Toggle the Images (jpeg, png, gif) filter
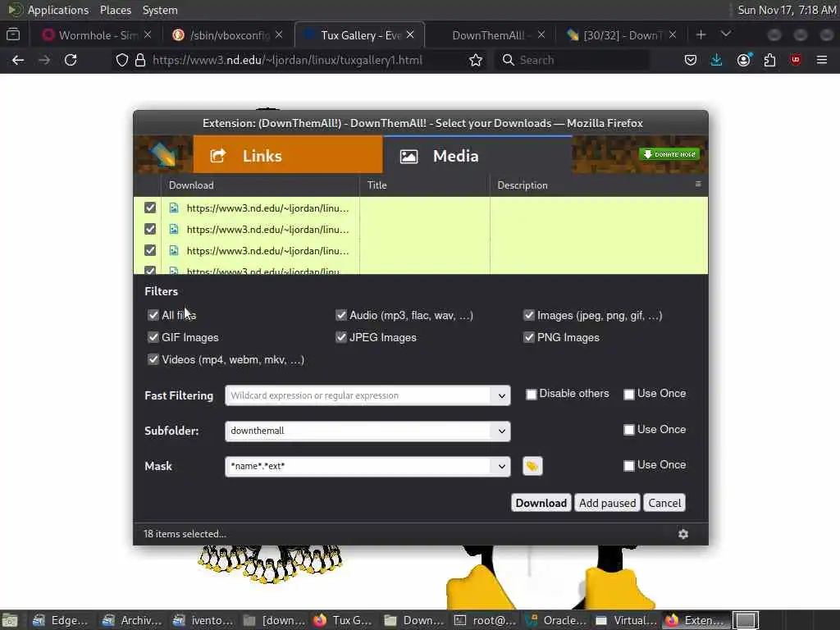Viewport: 840px width, 630px height. coord(529,315)
